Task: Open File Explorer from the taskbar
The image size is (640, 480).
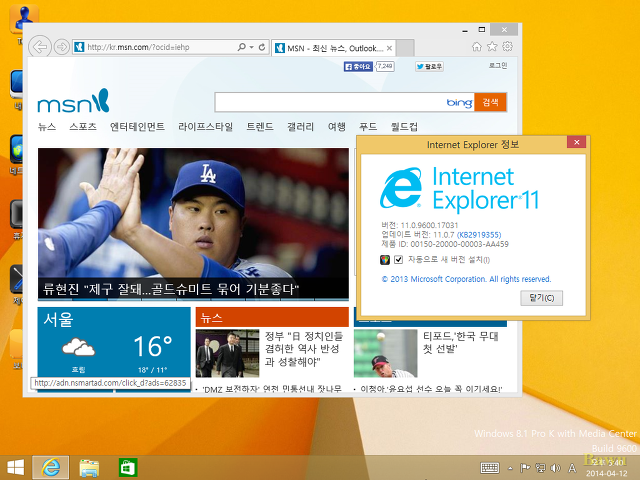Action: pyautogui.click(x=89, y=467)
